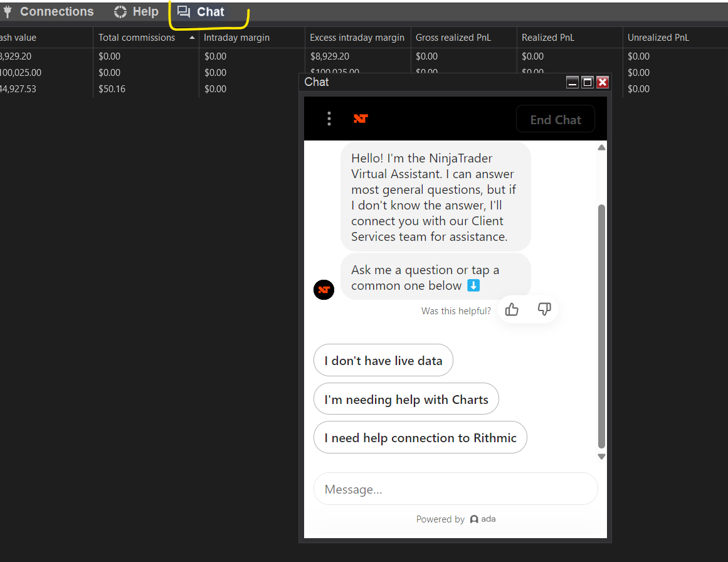Click the NinjaTrader logo in chat header
This screenshot has height=562, width=728.
point(361,119)
